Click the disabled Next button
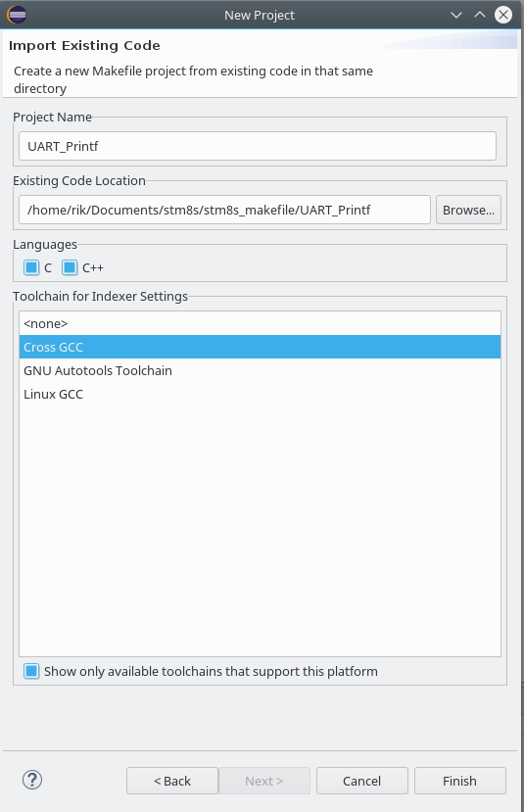 [x=264, y=781]
